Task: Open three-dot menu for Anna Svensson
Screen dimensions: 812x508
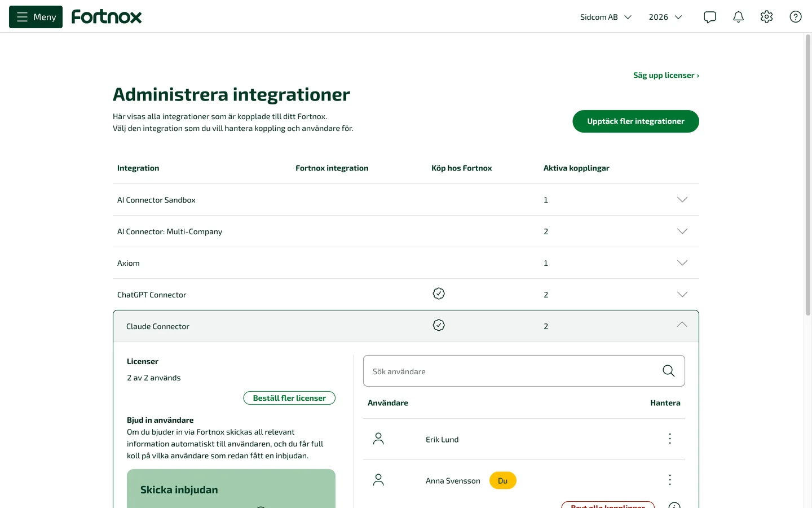Action: click(670, 480)
